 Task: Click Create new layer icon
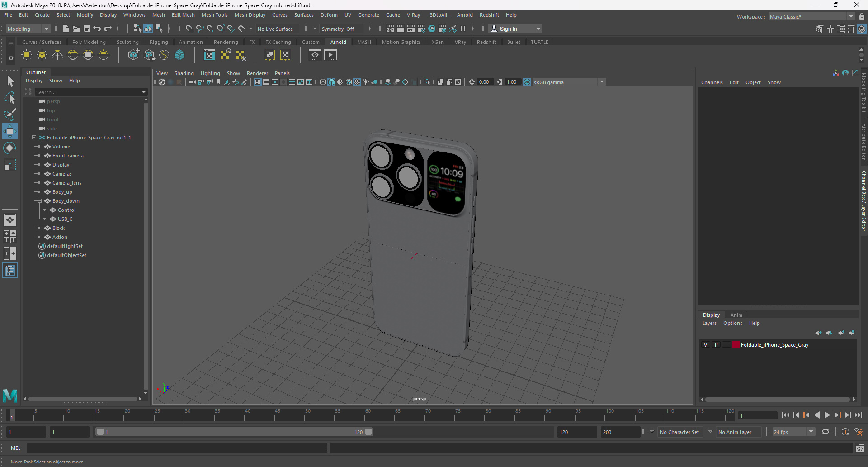(841, 333)
